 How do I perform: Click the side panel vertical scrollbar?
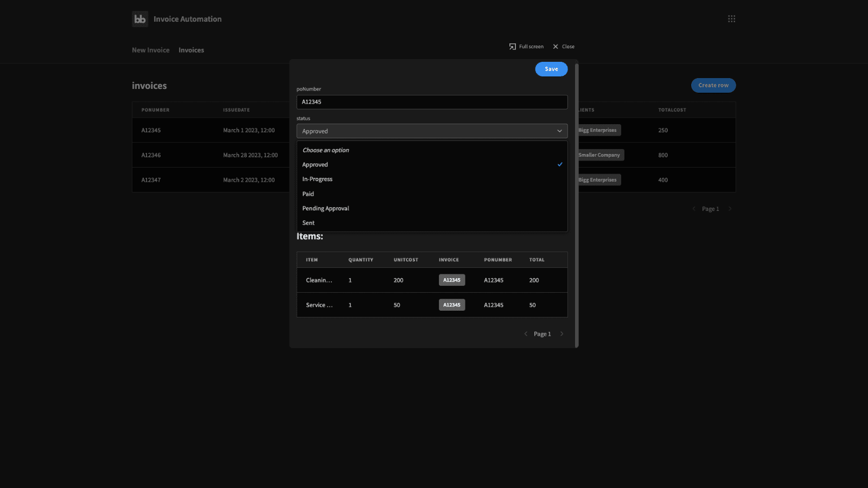pyautogui.click(x=577, y=205)
